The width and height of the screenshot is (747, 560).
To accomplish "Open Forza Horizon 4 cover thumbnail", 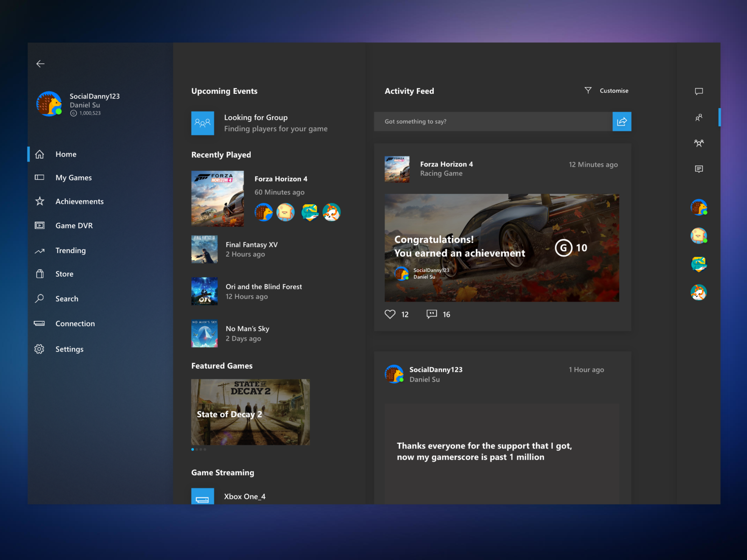I will coord(218,198).
